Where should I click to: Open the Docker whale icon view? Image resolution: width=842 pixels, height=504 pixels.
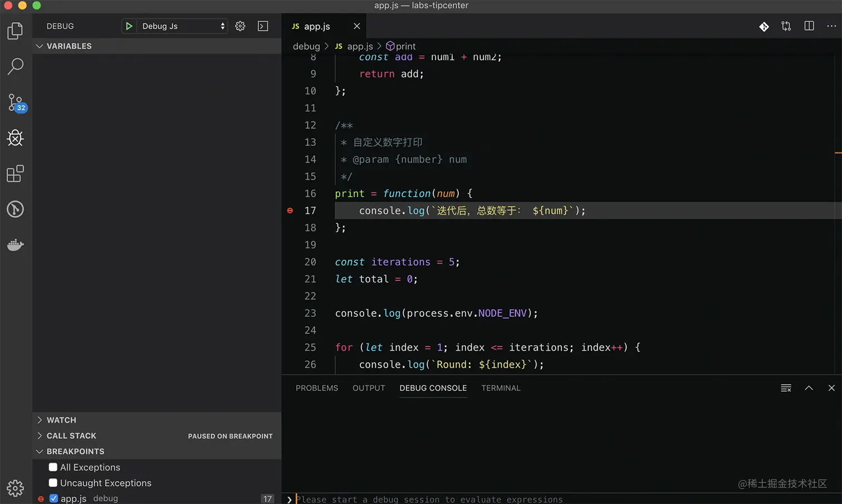click(x=16, y=244)
